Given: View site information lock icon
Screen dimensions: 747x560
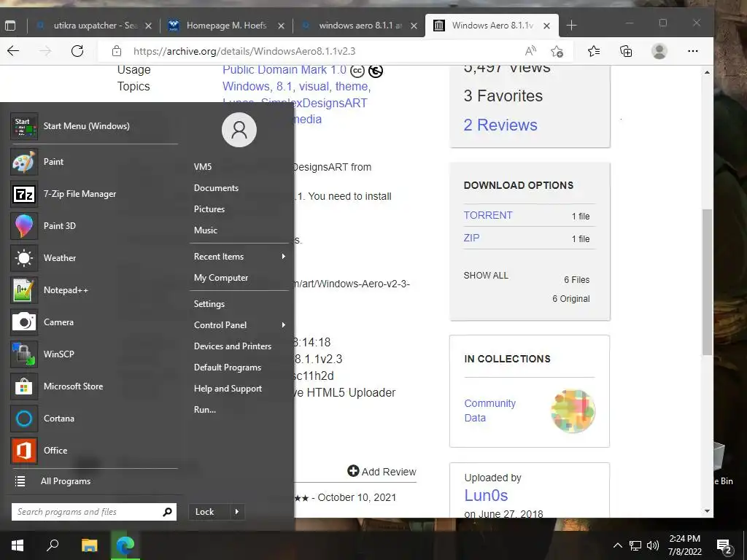Looking at the screenshot, I should tap(117, 51).
